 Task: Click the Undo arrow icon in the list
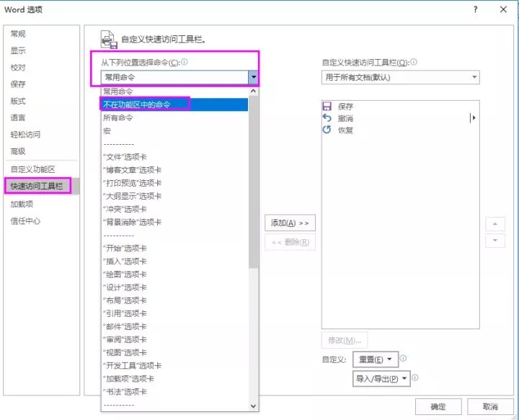[327, 117]
